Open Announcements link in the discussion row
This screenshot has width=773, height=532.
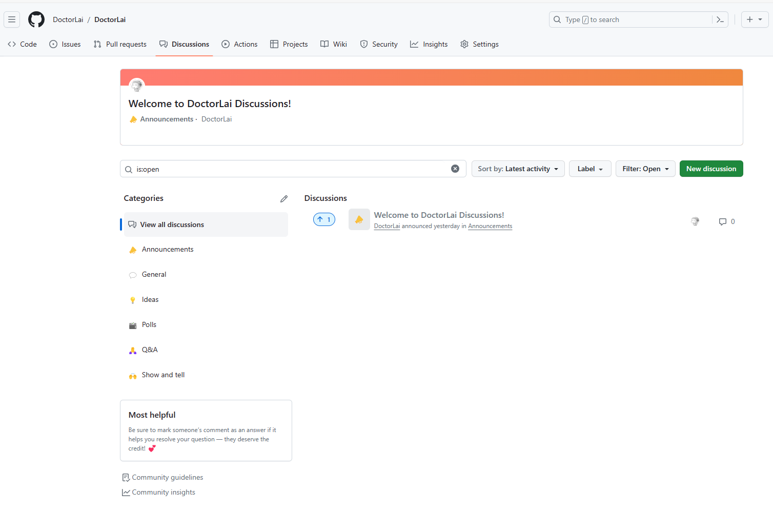click(490, 226)
